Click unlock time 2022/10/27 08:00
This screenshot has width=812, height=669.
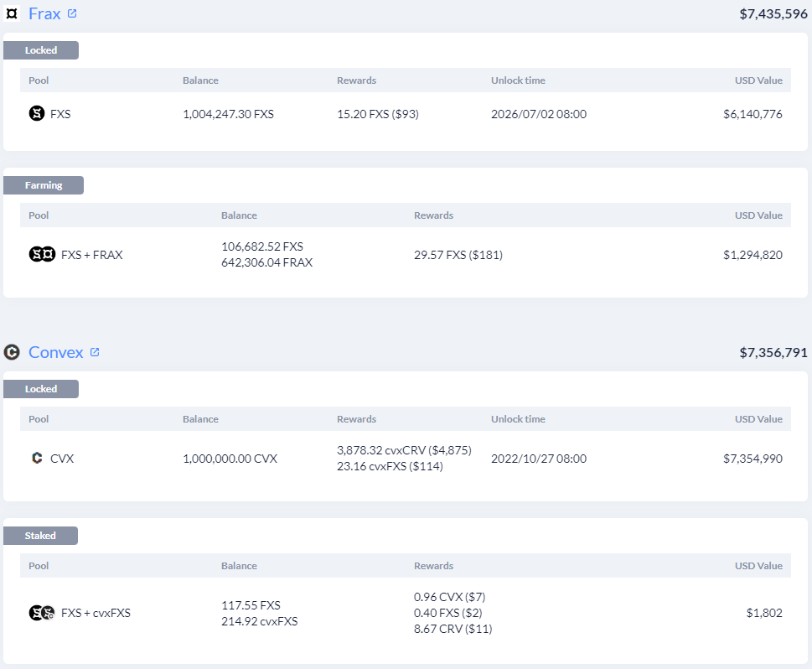539,459
